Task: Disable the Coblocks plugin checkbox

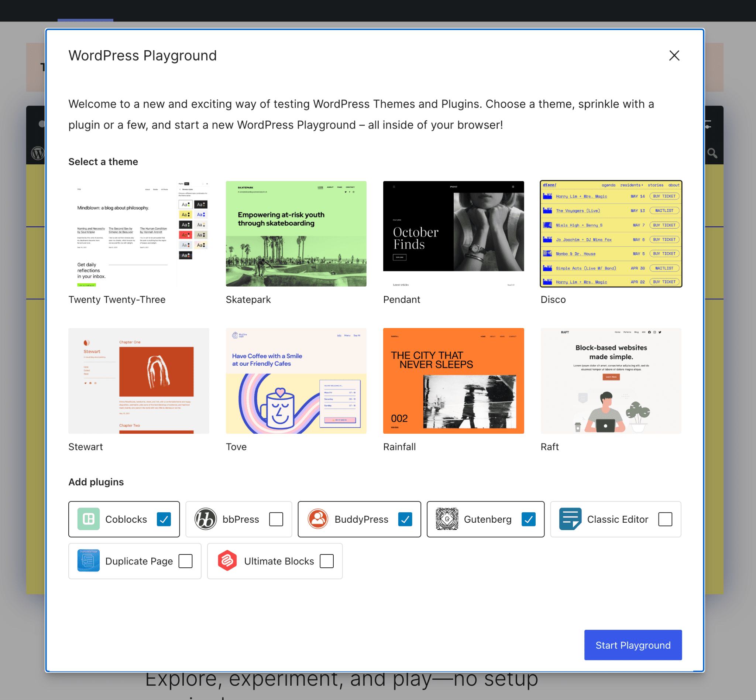Action: pos(163,519)
